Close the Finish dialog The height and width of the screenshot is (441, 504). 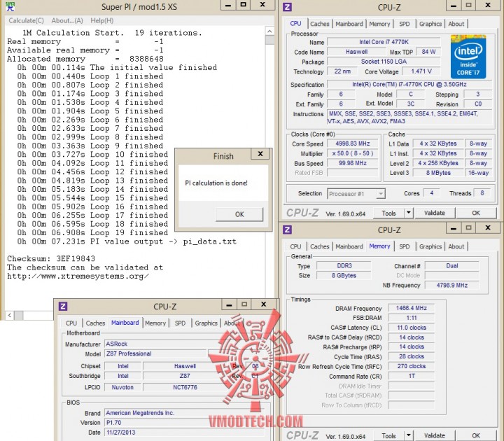pos(260,154)
